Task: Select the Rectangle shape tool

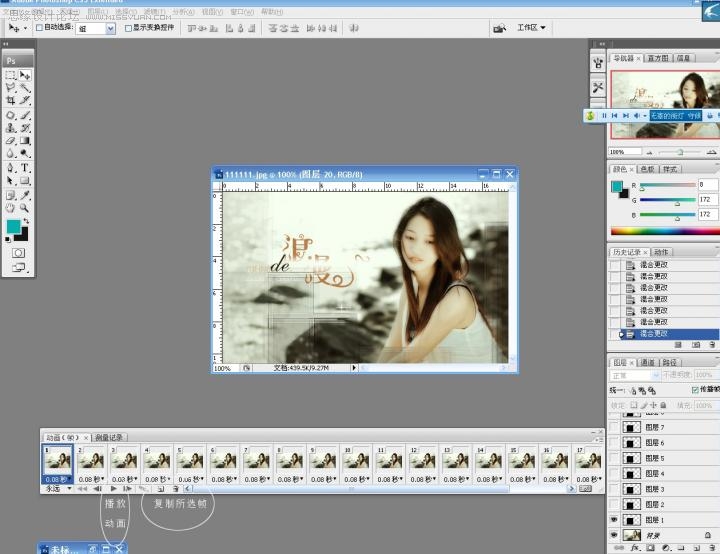Action: [x=25, y=181]
